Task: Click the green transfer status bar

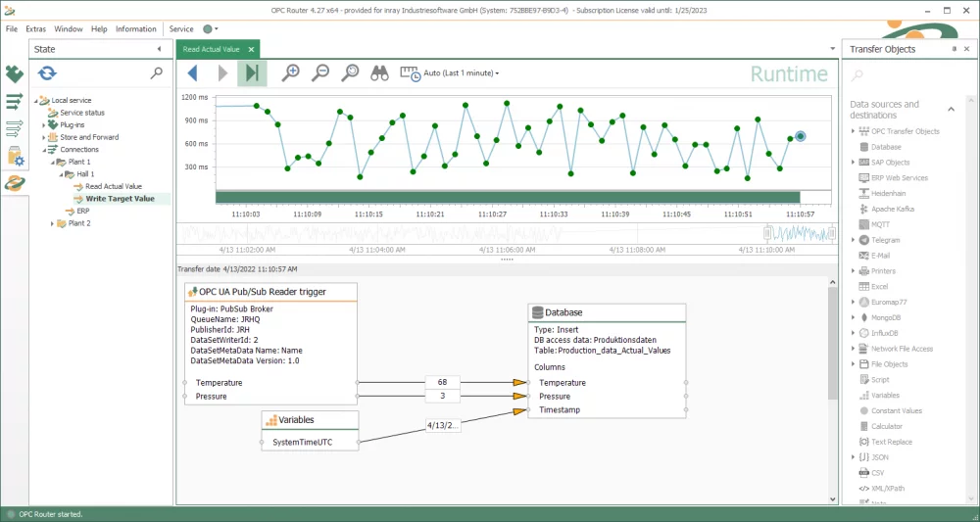Action: tap(508, 197)
